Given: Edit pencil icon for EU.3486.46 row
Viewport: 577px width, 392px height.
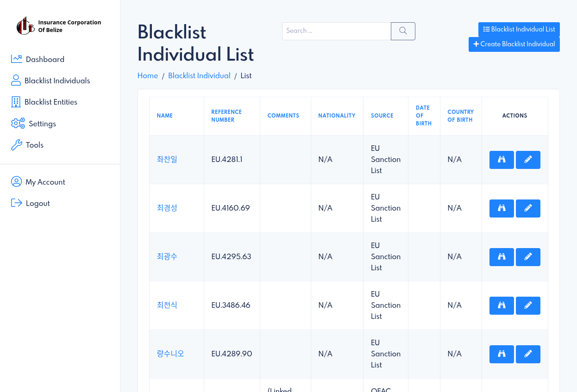Looking at the screenshot, I should click(x=528, y=305).
